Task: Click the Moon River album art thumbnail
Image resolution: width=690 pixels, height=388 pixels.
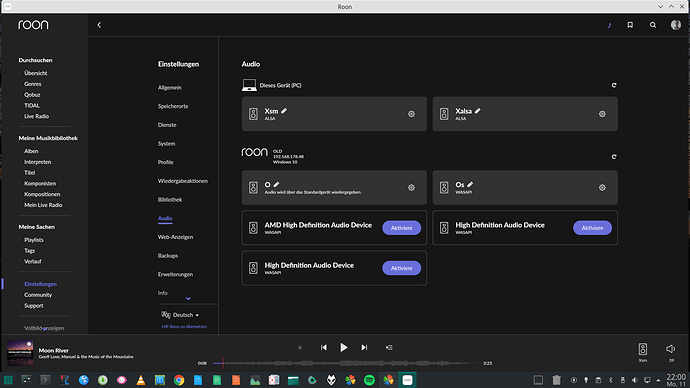Action: point(20,352)
